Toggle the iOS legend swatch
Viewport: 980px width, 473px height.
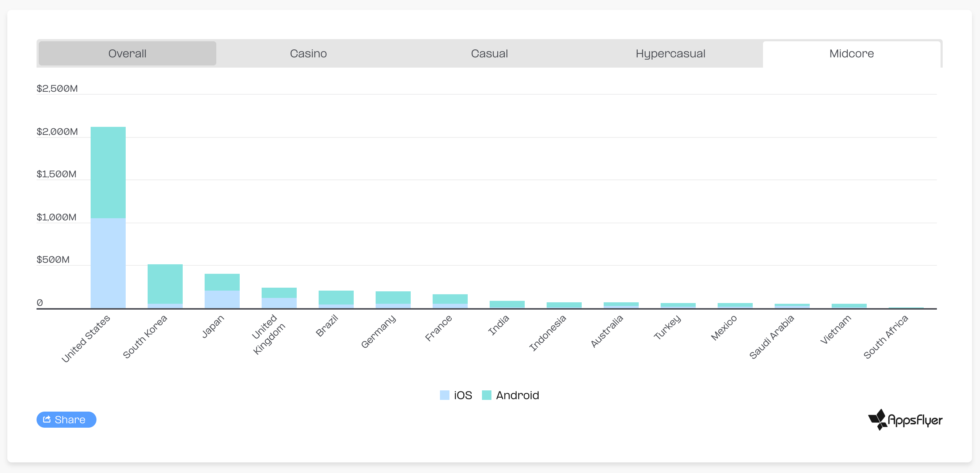coord(444,395)
